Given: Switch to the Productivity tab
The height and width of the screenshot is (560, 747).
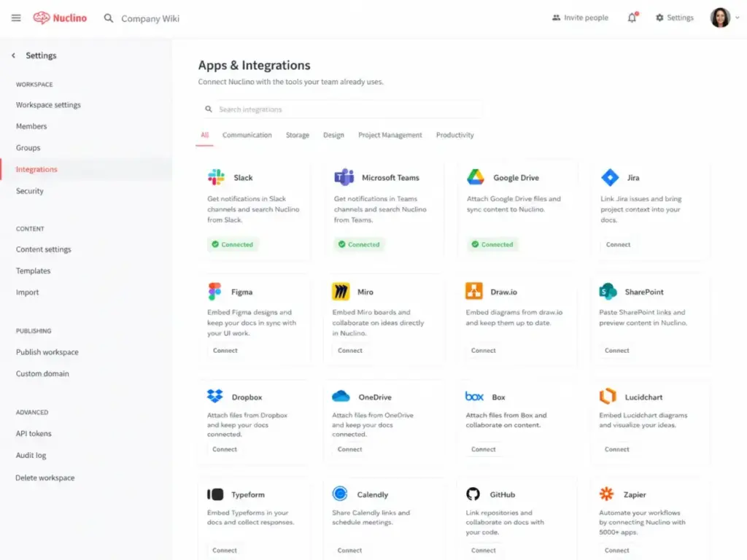Looking at the screenshot, I should 455,135.
